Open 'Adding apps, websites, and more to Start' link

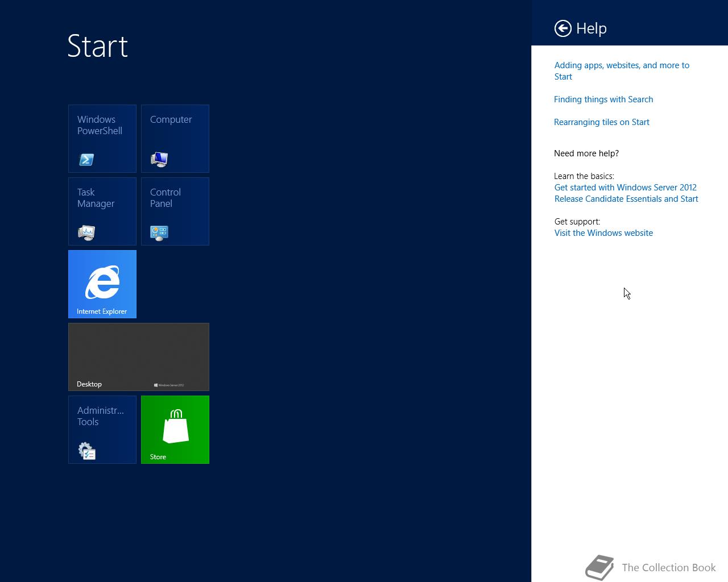622,71
